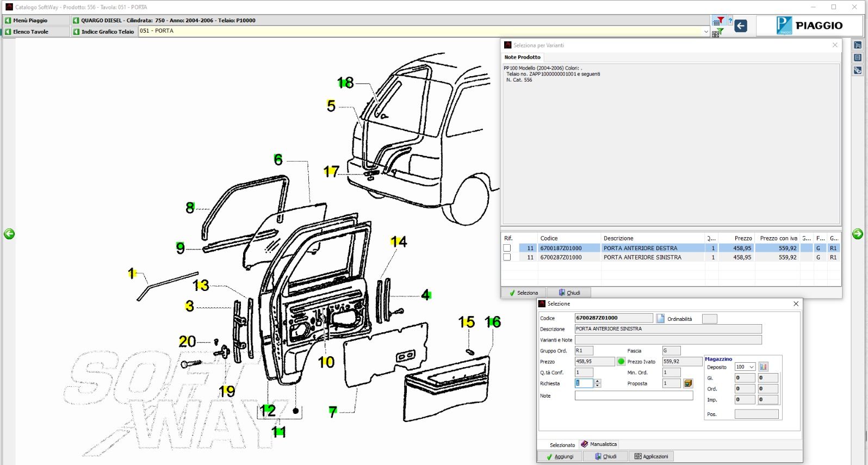
Task: Click the document icon beside Codice field
Action: click(660, 319)
